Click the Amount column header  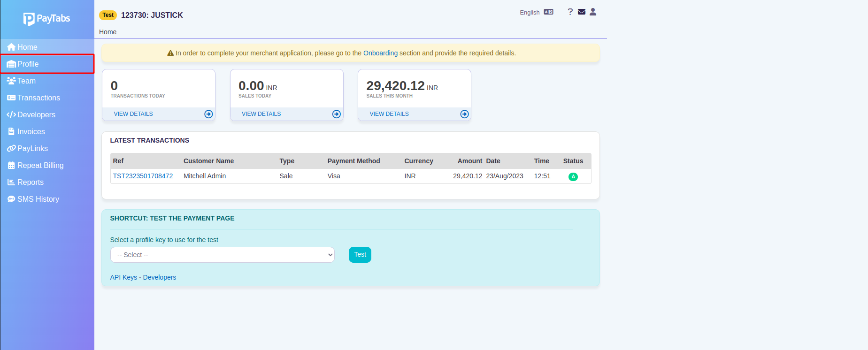(470, 161)
